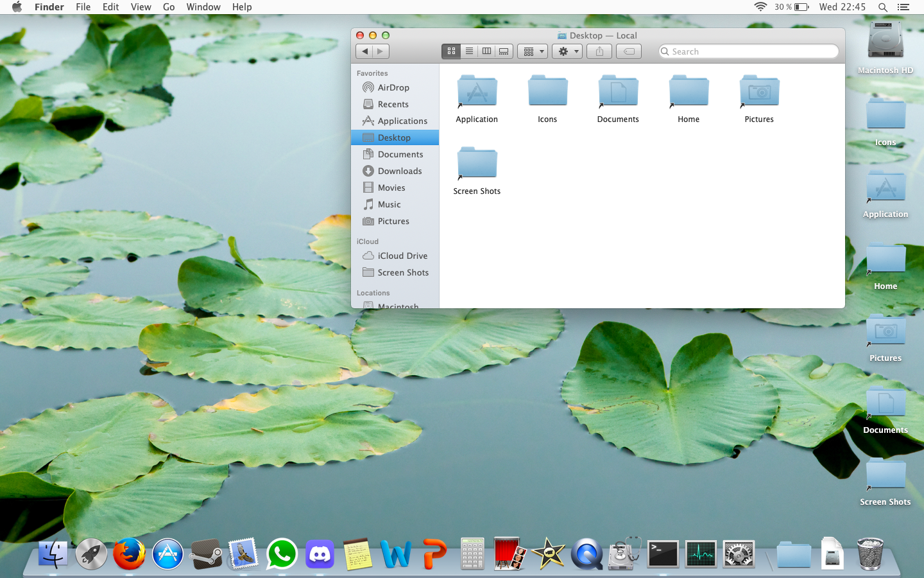This screenshot has height=578, width=924.
Task: Select the Screen Shots shortcut on the desktop
Action: click(886, 482)
